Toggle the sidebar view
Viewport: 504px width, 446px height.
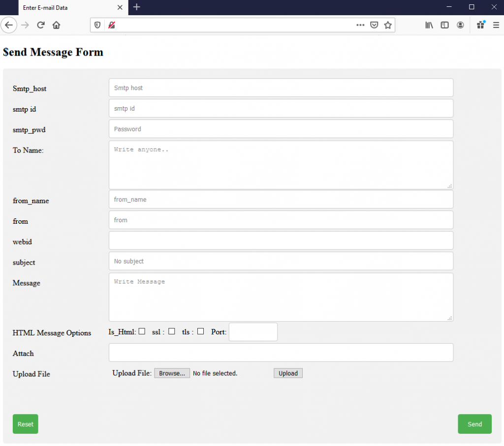click(444, 25)
